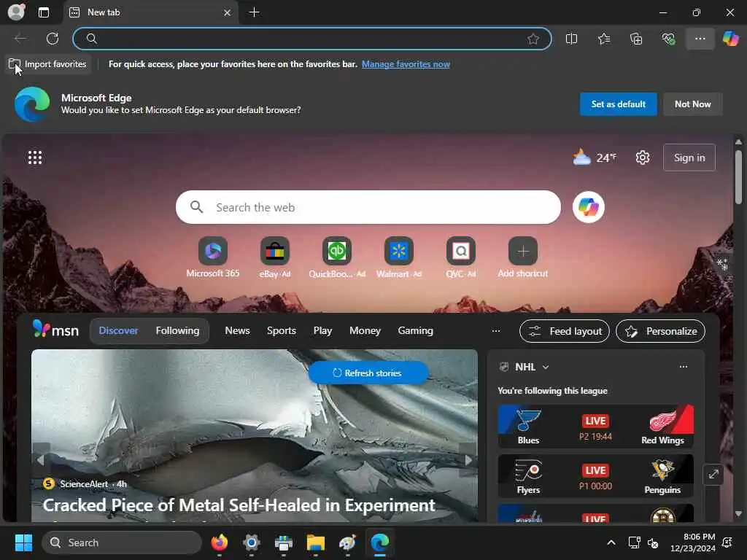The width and height of the screenshot is (747, 560).
Task: Open Browser essentials heart icon
Action: point(668,39)
